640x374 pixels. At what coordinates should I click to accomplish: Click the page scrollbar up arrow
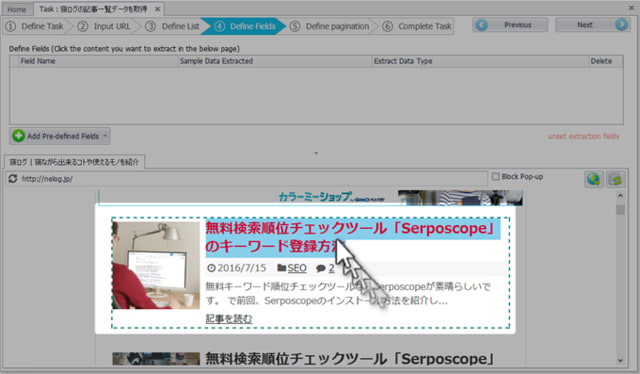pos(620,196)
